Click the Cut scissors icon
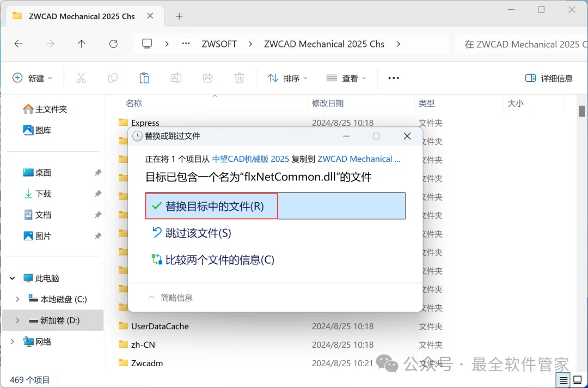 81,78
